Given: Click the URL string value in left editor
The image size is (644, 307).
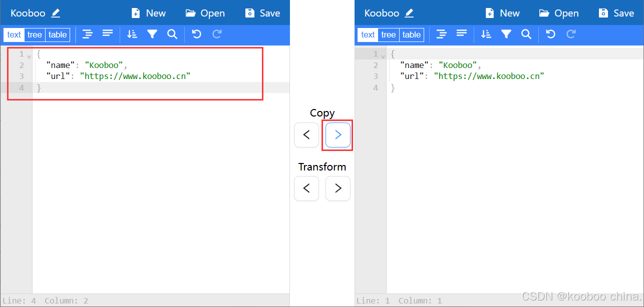Looking at the screenshot, I should click(x=135, y=76).
